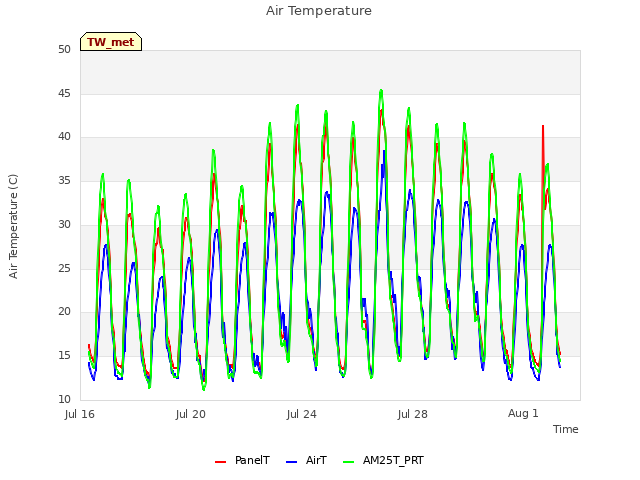Toggle the PanelT legend entry
The image size is (640, 480).
point(242,460)
